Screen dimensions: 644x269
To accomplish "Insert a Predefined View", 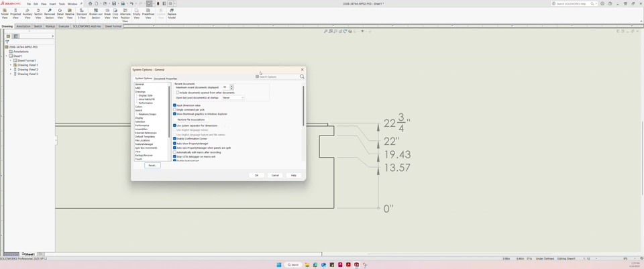I will coord(148,13).
